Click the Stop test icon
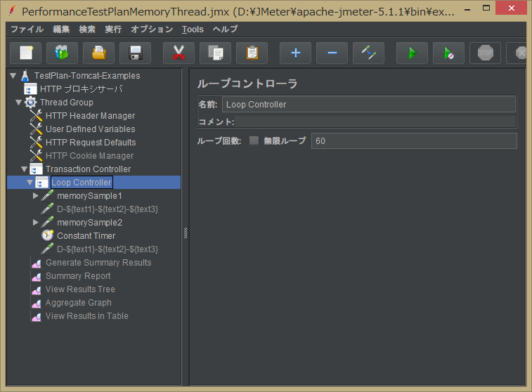 (486, 53)
